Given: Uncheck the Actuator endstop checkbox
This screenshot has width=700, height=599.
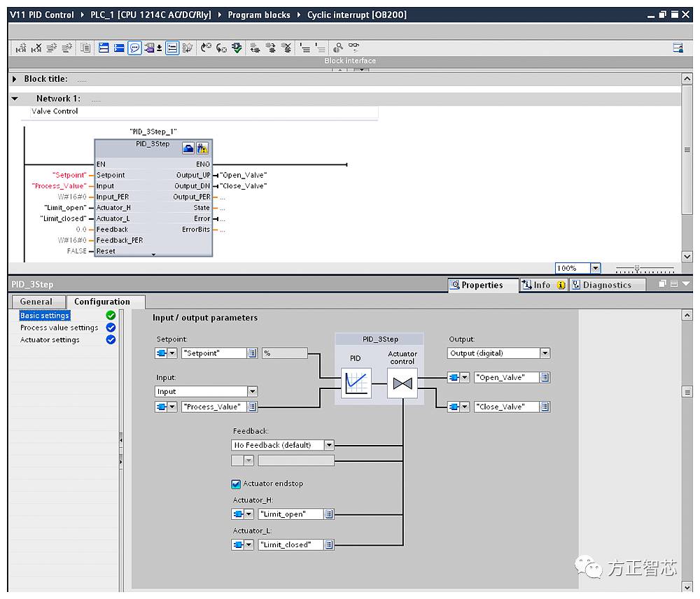Looking at the screenshot, I should coord(236,484).
